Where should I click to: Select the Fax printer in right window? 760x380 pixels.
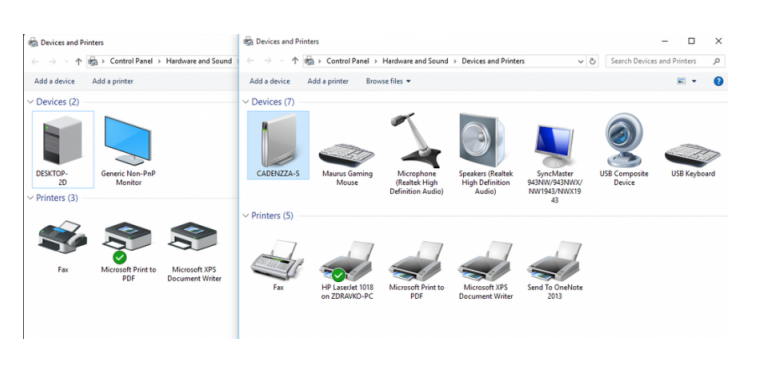coord(278,266)
